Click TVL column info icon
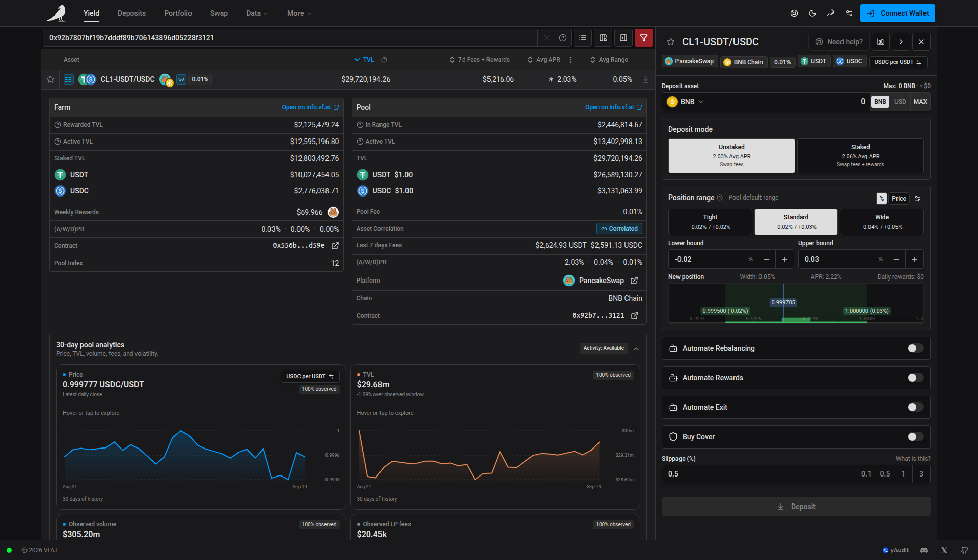 [384, 60]
